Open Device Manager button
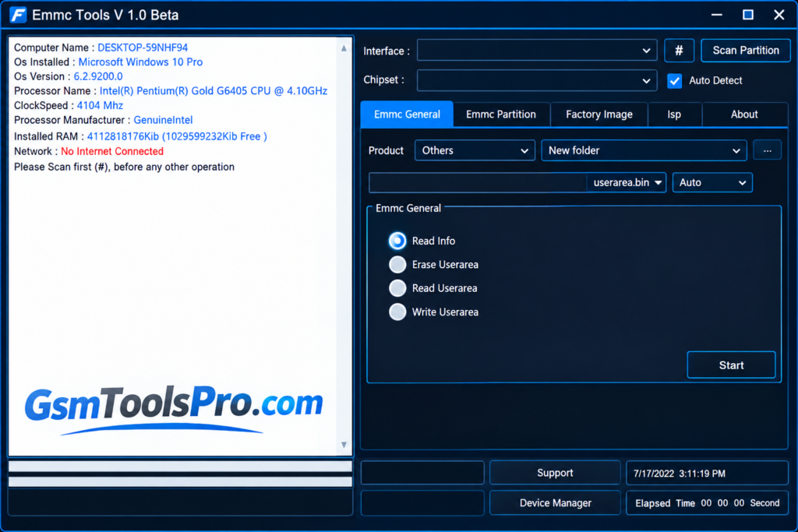Screen dimensions: 798x532 point(555,503)
